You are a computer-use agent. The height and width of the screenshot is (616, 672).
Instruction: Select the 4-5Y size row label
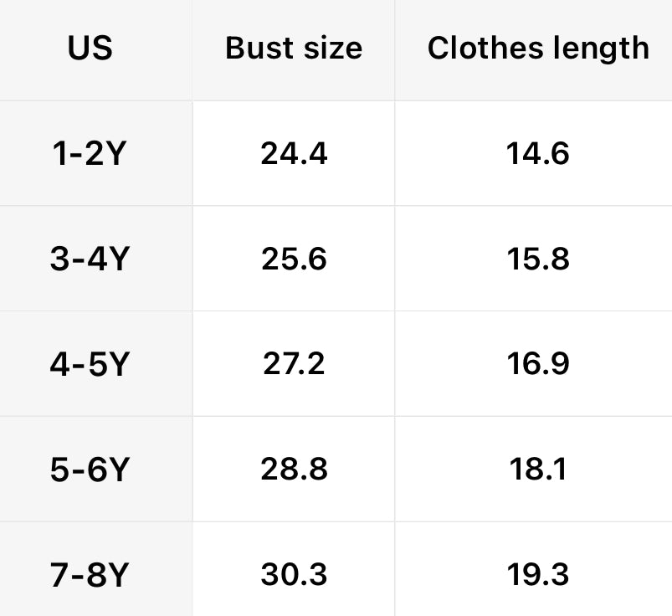pos(90,364)
